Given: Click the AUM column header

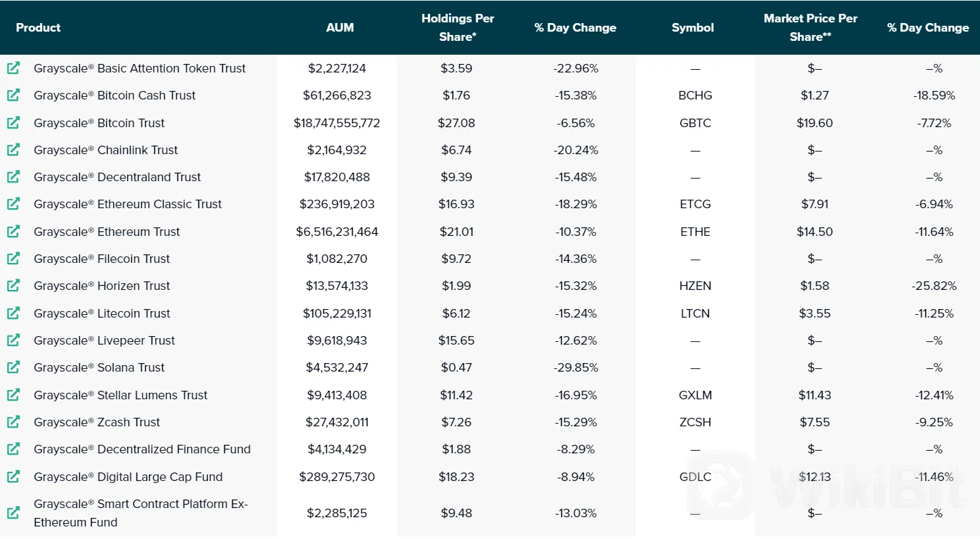Looking at the screenshot, I should point(340,28).
